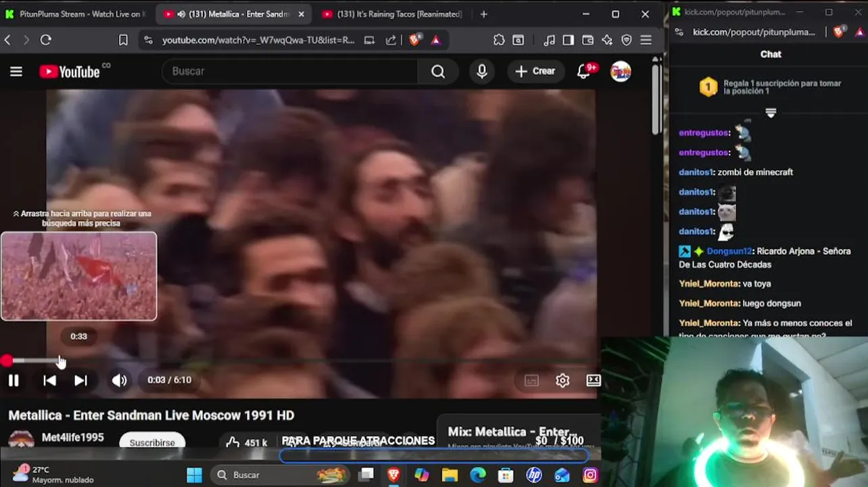The image size is (868, 487).
Task: Open site settings icon in address bar
Action: 149,41
